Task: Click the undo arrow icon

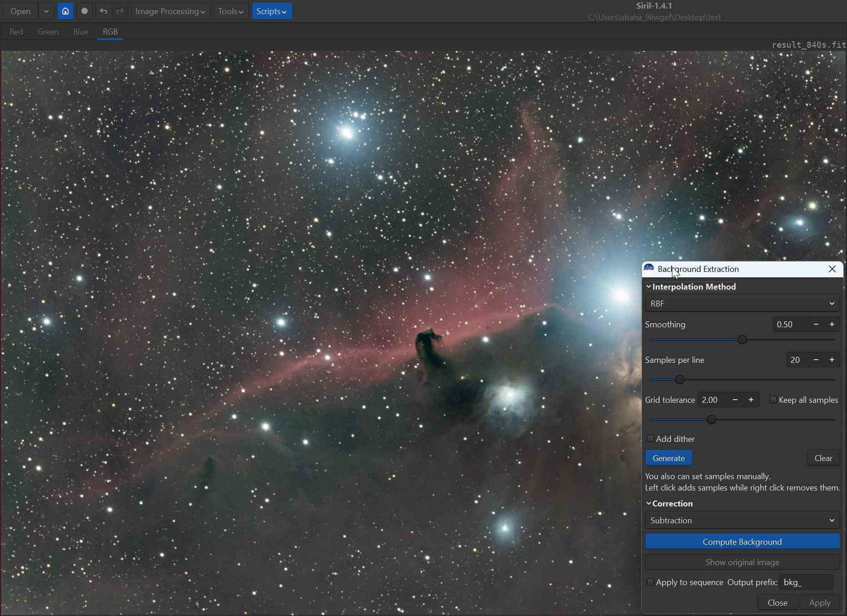Action: coord(104,11)
